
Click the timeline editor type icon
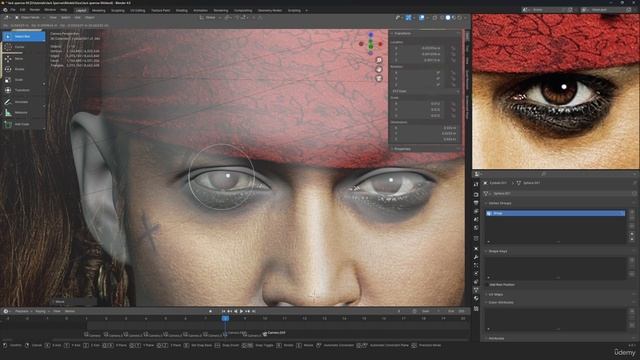(6, 311)
